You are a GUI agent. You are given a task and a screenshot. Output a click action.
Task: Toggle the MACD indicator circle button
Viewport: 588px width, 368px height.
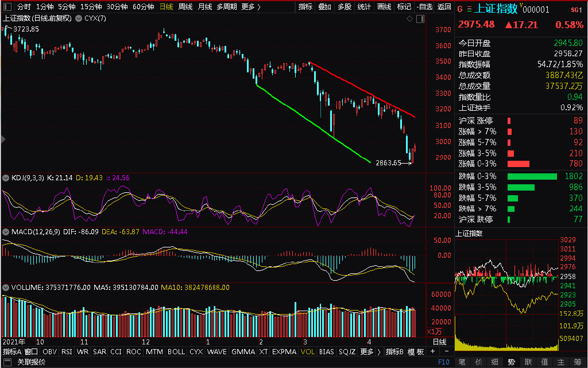[6, 232]
